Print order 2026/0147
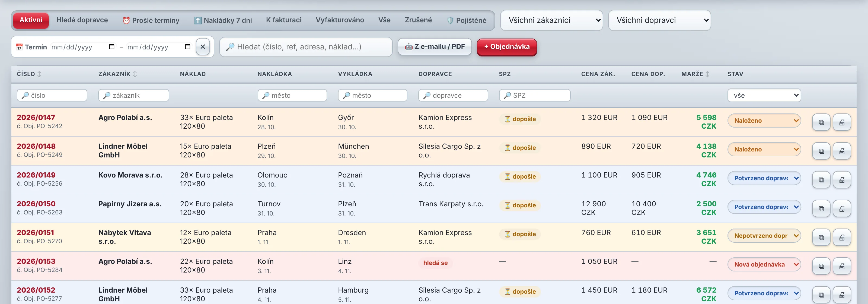 [842, 122]
